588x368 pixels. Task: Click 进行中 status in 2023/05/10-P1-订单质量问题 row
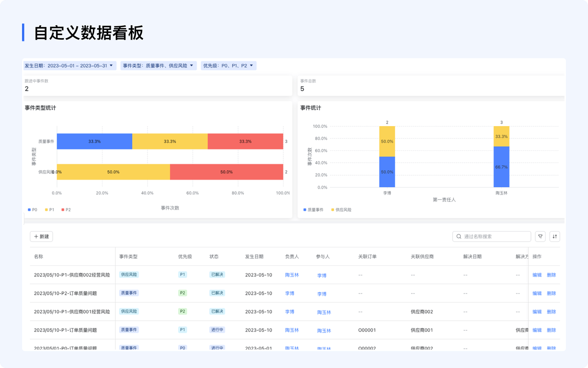coord(217,330)
